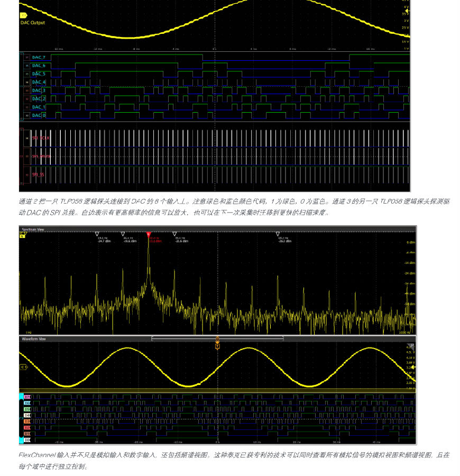Click the SPI_SS bus signal label

tap(38, 175)
